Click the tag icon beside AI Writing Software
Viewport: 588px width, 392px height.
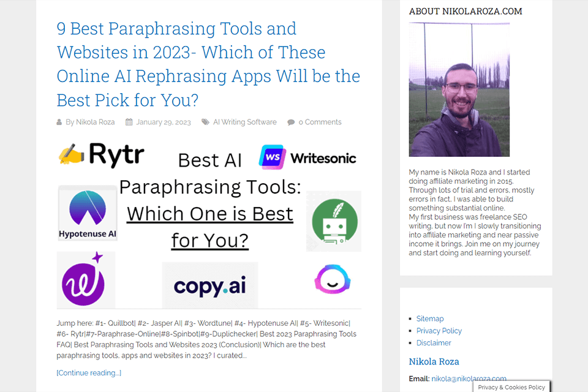(x=206, y=122)
